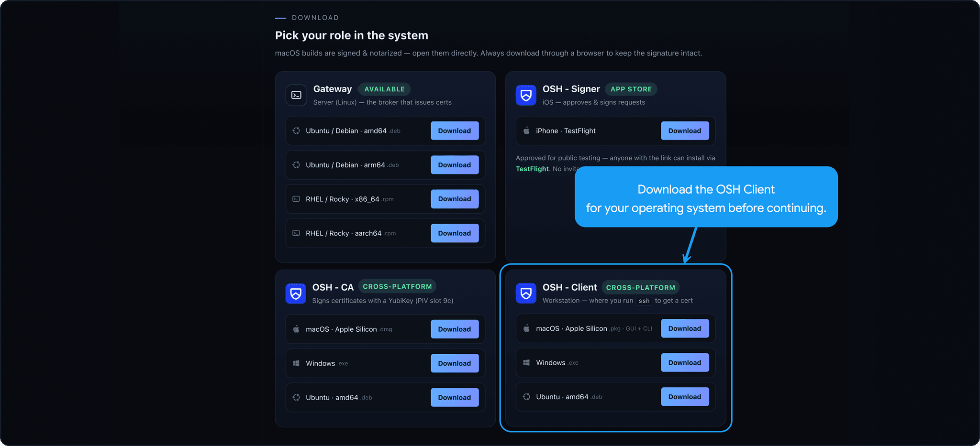Click the 'OSH - CA' card title
The width and height of the screenshot is (980, 446).
(x=333, y=287)
